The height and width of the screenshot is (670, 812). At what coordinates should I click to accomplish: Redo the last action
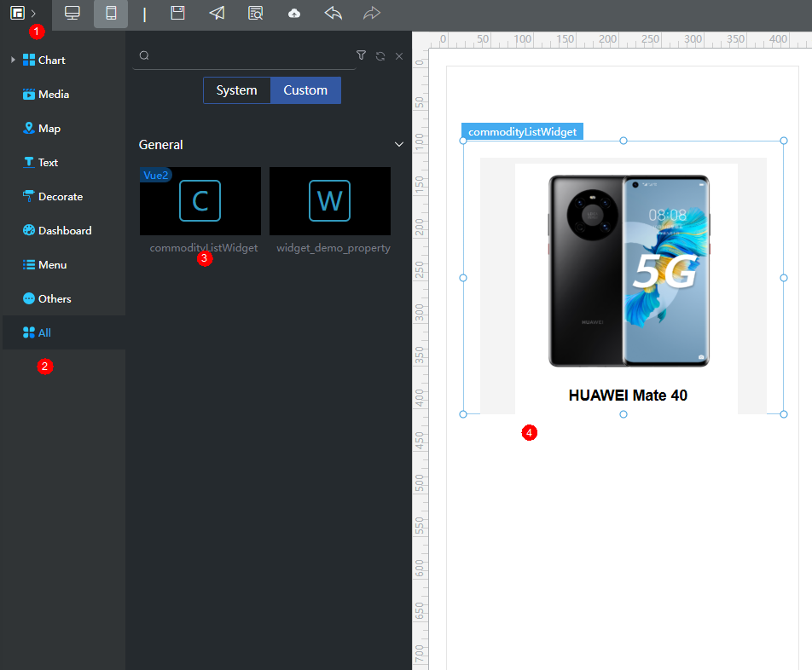pyautogui.click(x=372, y=13)
